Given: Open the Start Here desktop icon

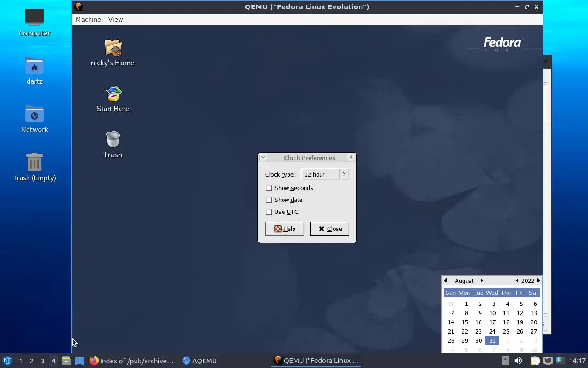Looking at the screenshot, I should pos(113,94).
